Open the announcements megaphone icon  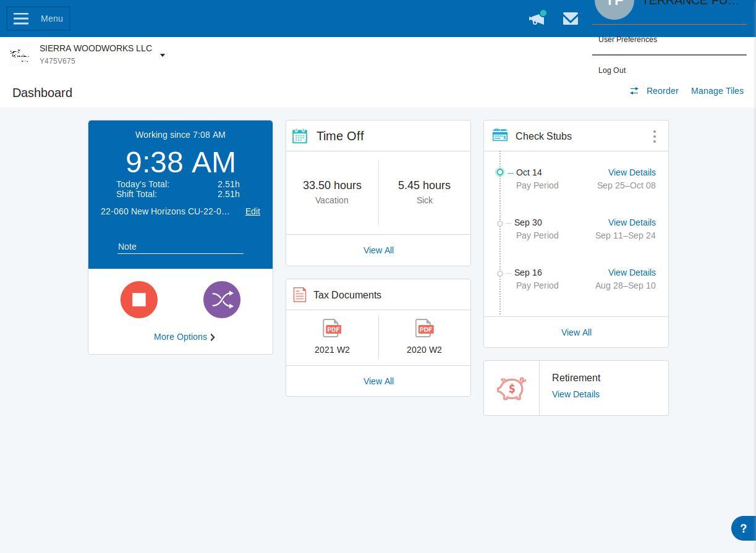536,19
